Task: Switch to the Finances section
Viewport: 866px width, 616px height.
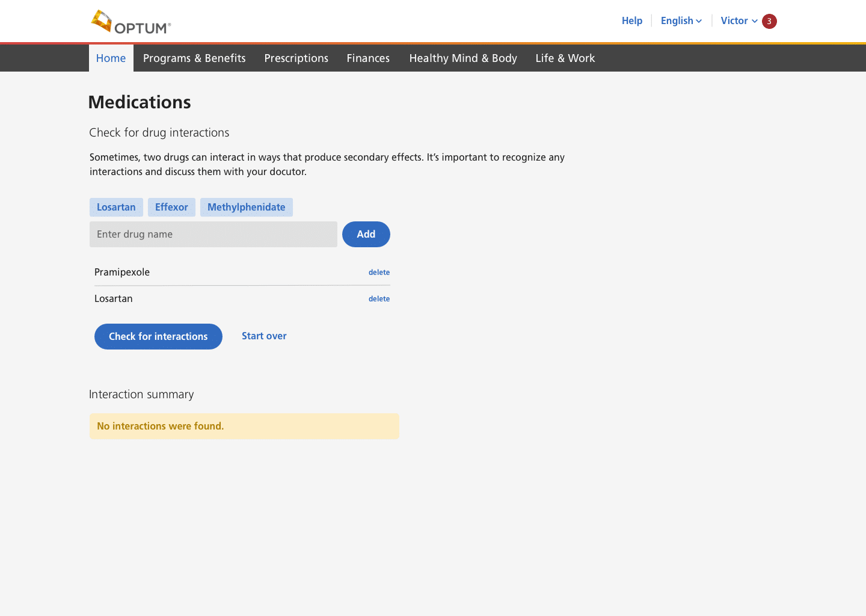Action: pyautogui.click(x=368, y=58)
